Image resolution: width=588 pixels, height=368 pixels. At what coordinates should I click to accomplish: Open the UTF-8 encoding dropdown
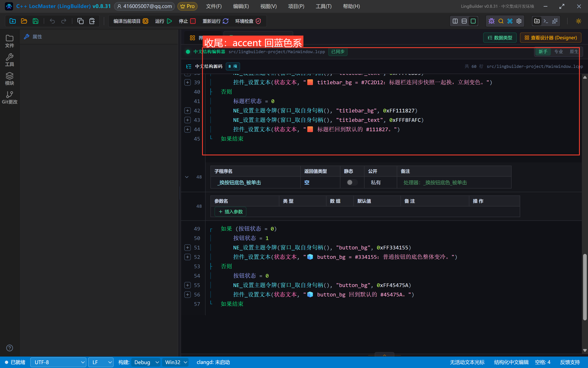click(x=58, y=362)
